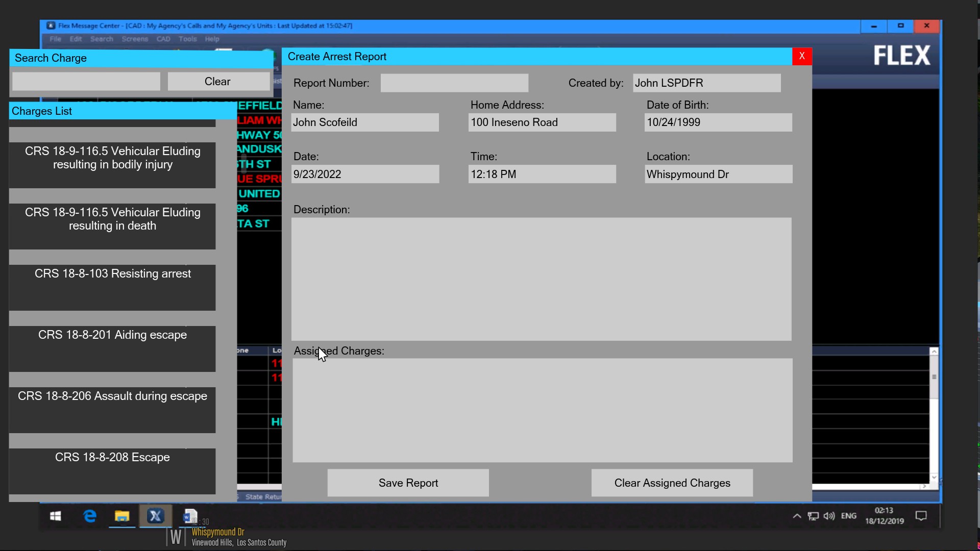Open the CAD menu
This screenshot has height=551, width=980.
coord(163,39)
